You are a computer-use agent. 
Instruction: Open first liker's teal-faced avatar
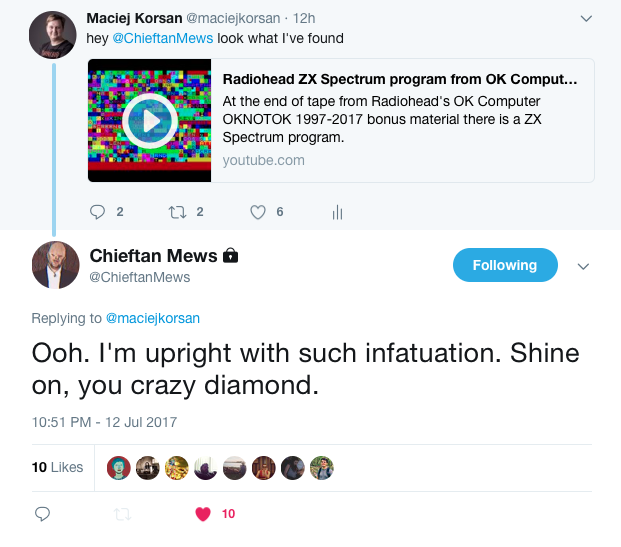tap(119, 468)
